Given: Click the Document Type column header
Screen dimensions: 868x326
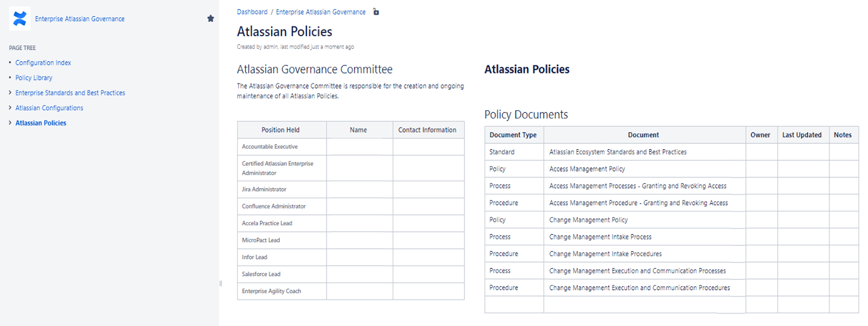Looking at the screenshot, I should 514,135.
